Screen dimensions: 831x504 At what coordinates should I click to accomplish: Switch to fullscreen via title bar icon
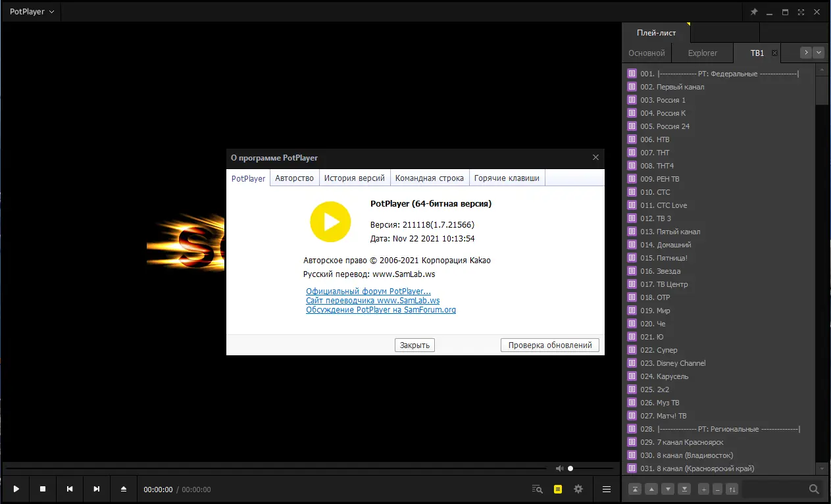click(x=801, y=12)
